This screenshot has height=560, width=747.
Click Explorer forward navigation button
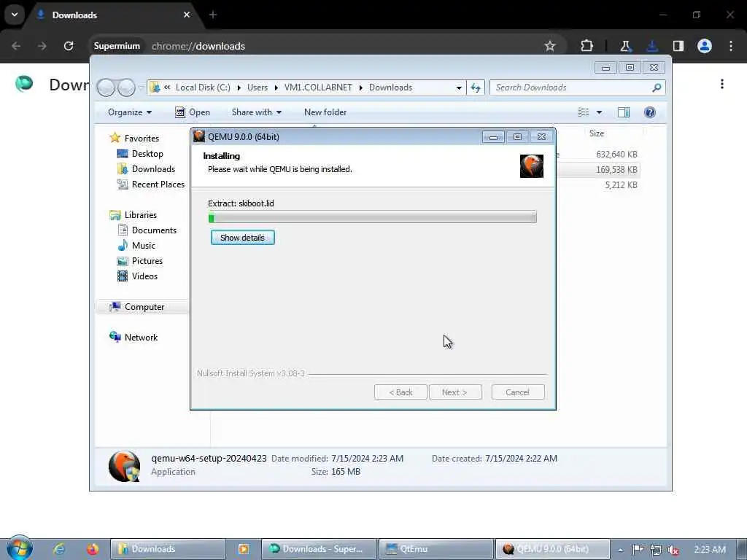tap(126, 87)
